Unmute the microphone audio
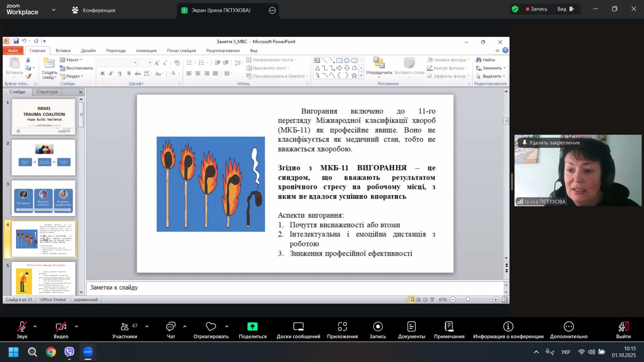This screenshot has width=644, height=362. click(x=22, y=327)
